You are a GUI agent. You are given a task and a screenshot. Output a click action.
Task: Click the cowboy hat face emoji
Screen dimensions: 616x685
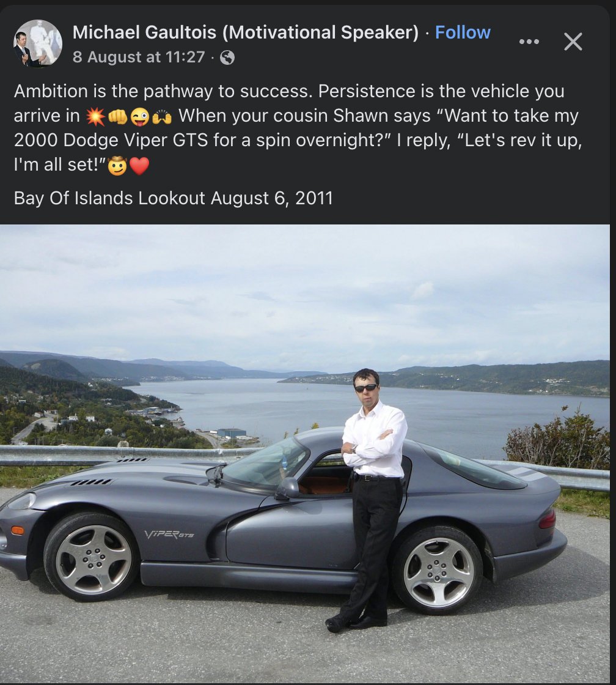point(117,166)
